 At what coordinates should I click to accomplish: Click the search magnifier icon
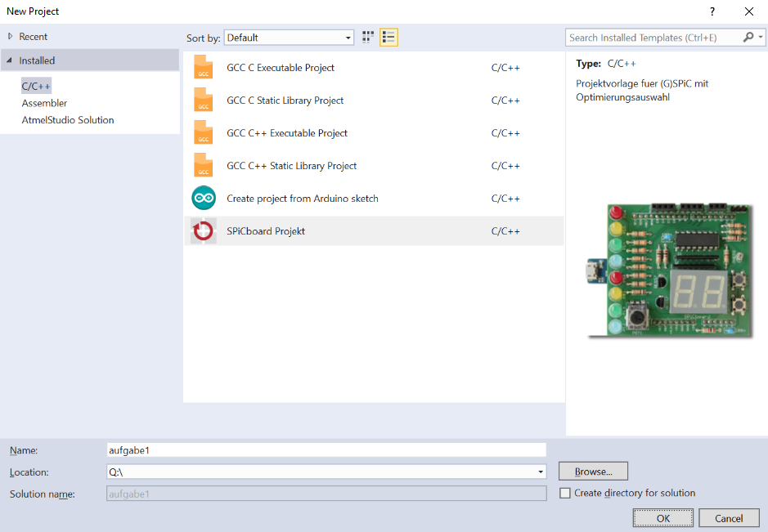click(748, 38)
